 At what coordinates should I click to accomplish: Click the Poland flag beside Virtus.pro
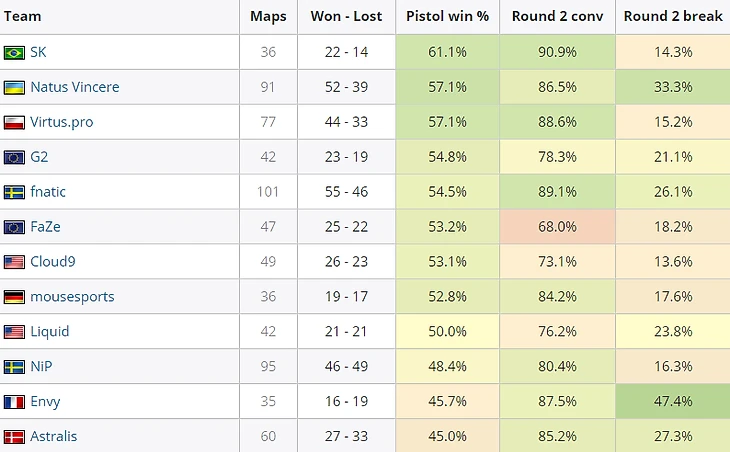(x=14, y=122)
